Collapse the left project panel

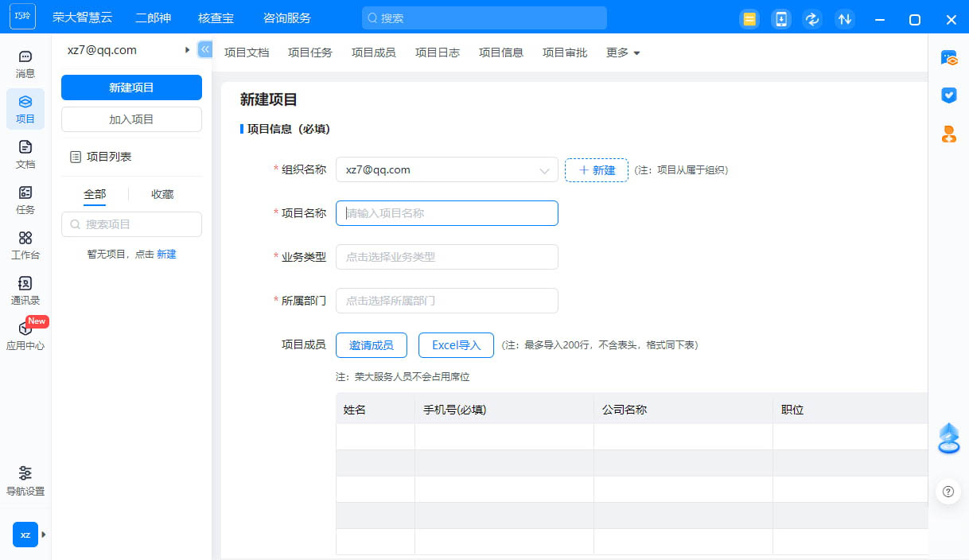[x=204, y=49]
